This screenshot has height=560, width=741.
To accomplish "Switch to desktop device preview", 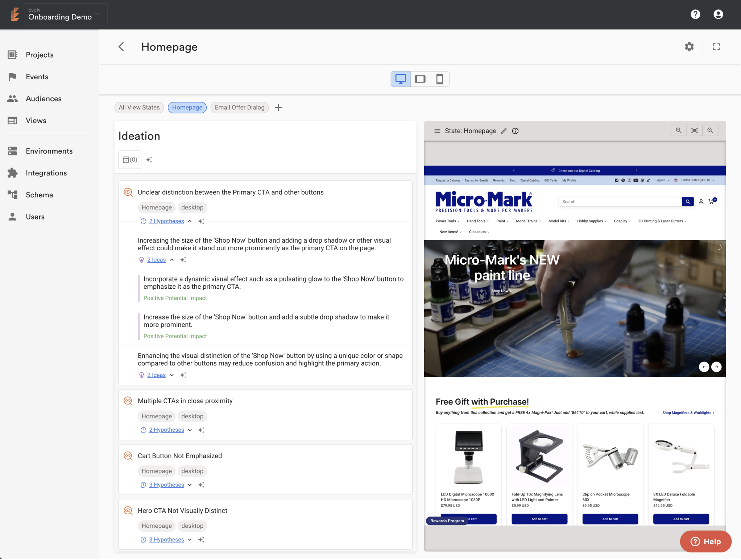I will (x=400, y=79).
